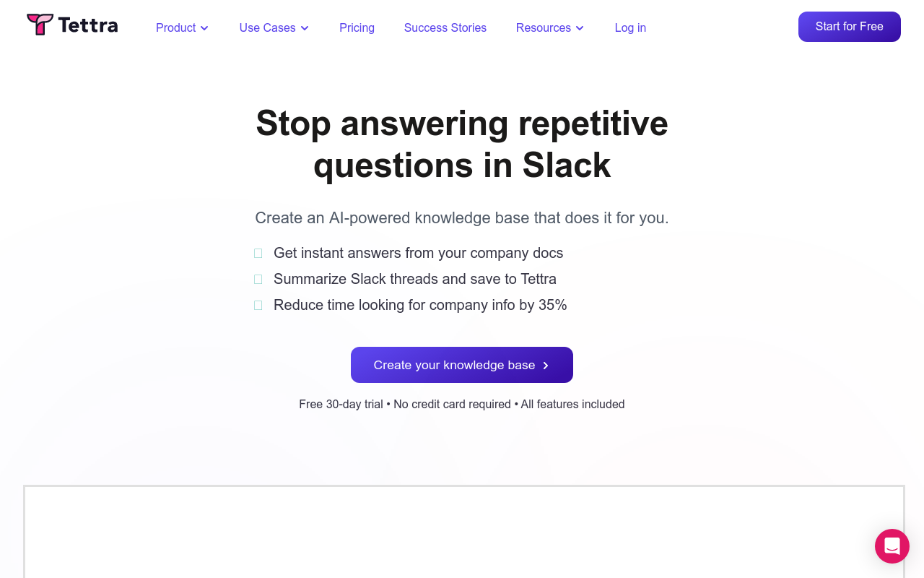Click the headline about repetitive questions
Viewport: 924px width, 578px height.
click(462, 144)
